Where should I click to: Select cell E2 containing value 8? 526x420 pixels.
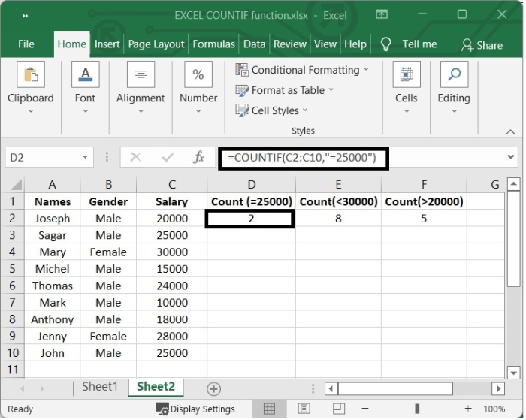tap(338, 219)
